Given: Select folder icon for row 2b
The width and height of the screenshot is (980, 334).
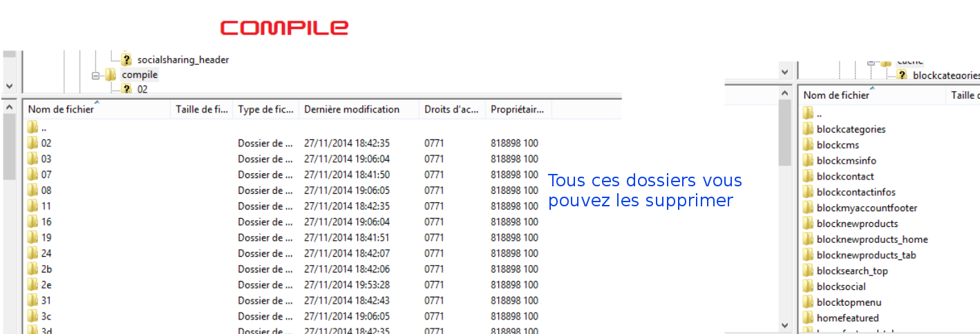Looking at the screenshot, I should pos(32,269).
